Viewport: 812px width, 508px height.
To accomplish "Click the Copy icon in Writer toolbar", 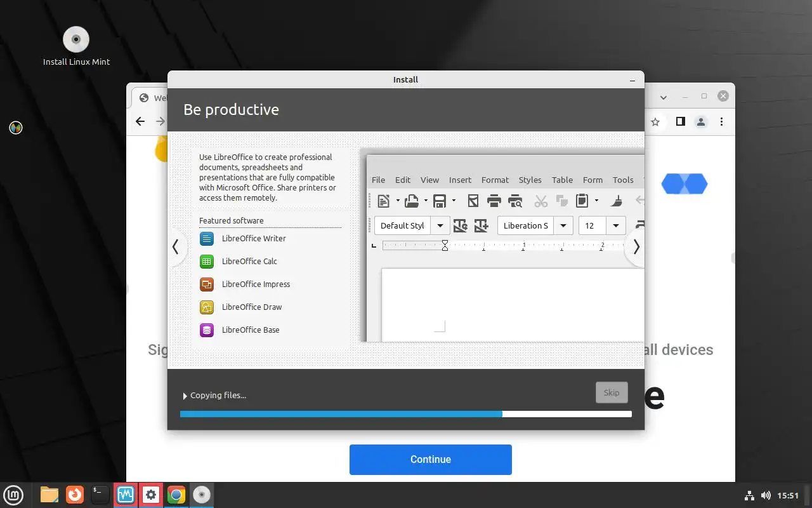I will click(561, 201).
